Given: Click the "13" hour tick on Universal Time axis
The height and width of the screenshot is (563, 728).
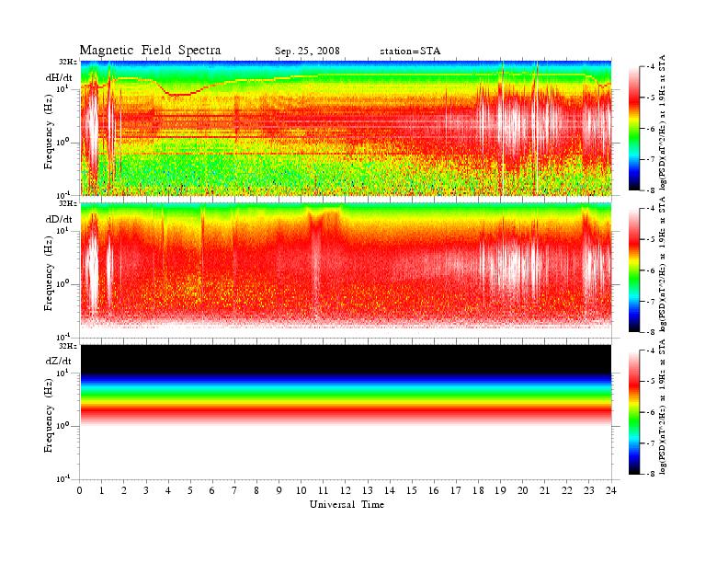Looking at the screenshot, I should point(368,490).
